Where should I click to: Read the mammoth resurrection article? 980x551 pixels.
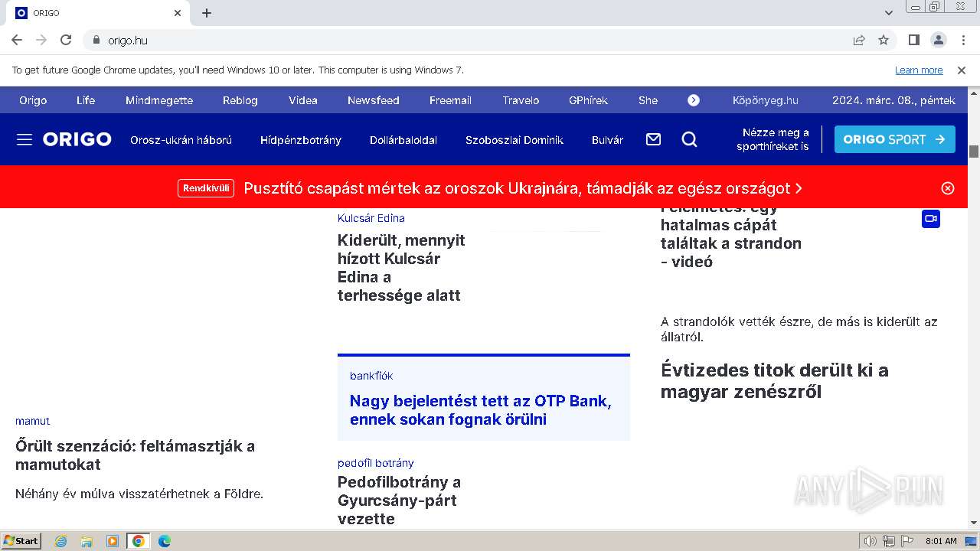point(135,455)
